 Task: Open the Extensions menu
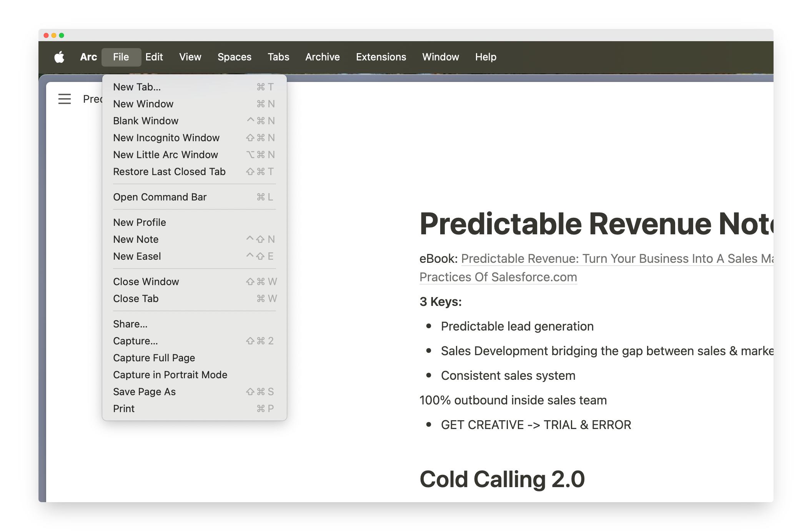[381, 57]
